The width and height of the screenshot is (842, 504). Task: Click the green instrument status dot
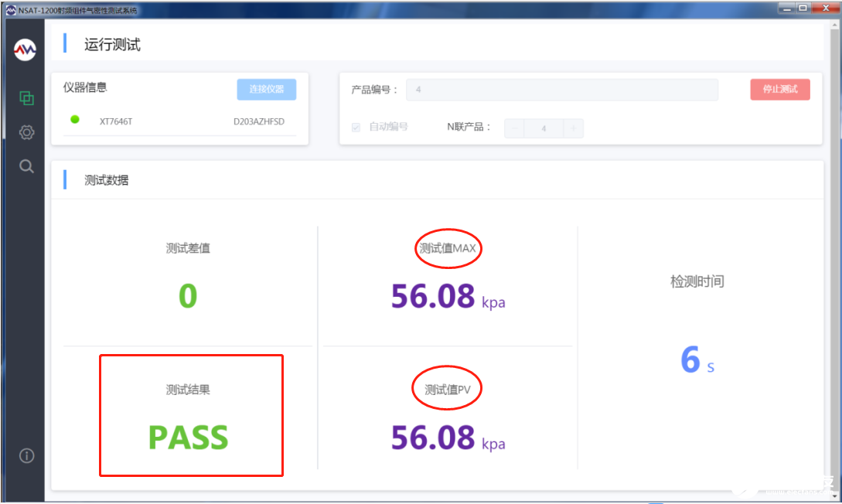(75, 120)
